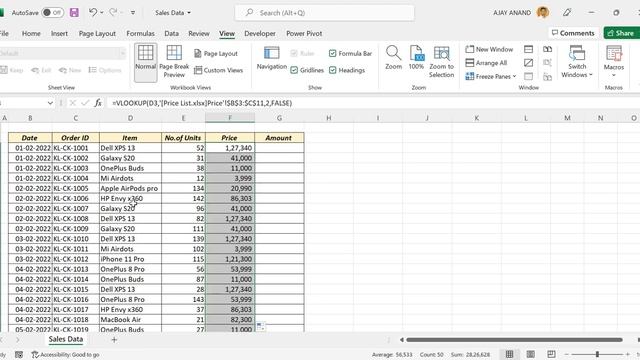Click zoom out minus button

566,354
